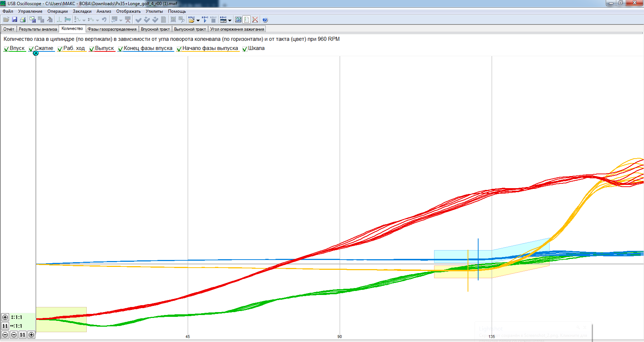The image size is (644, 342).
Task: Open a file with the folder icon
Action: point(6,20)
